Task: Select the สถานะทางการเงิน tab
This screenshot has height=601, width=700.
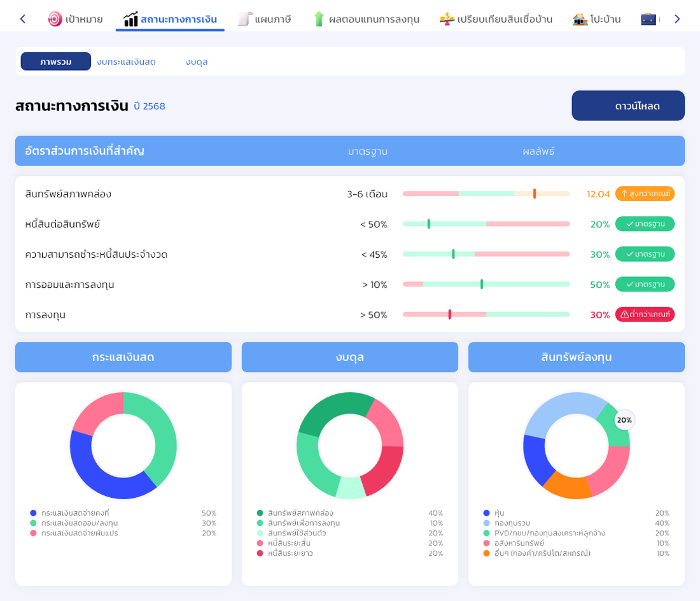Action: [x=170, y=19]
